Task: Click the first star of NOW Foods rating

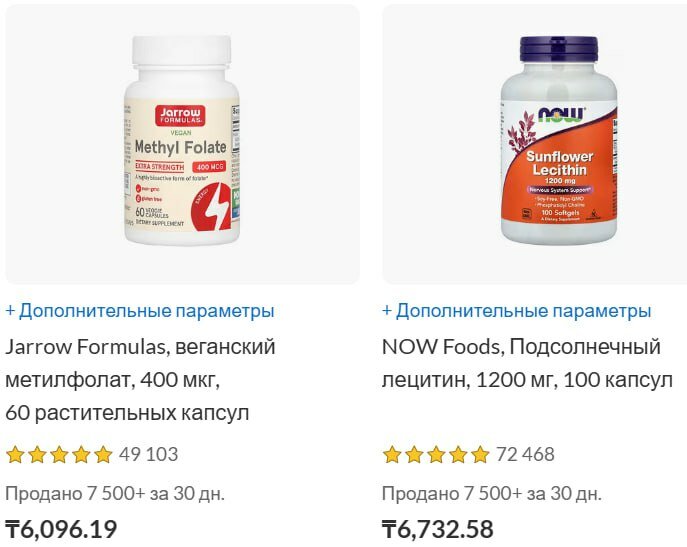Action: [x=392, y=455]
